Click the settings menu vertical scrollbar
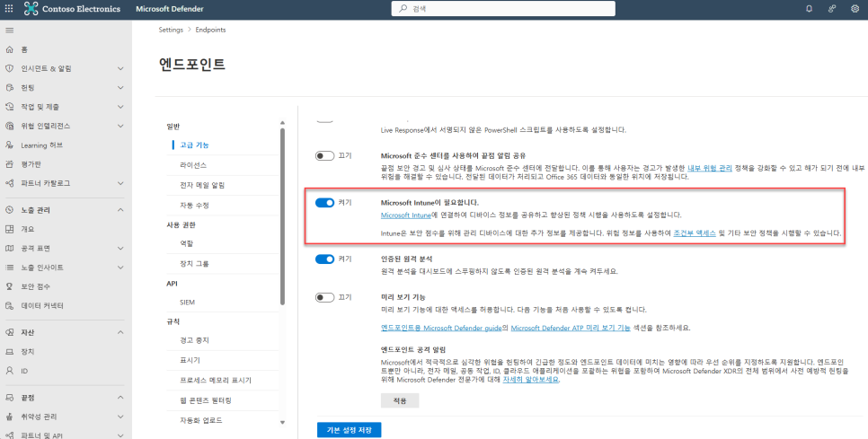The width and height of the screenshot is (868, 439). pyautogui.click(x=282, y=215)
